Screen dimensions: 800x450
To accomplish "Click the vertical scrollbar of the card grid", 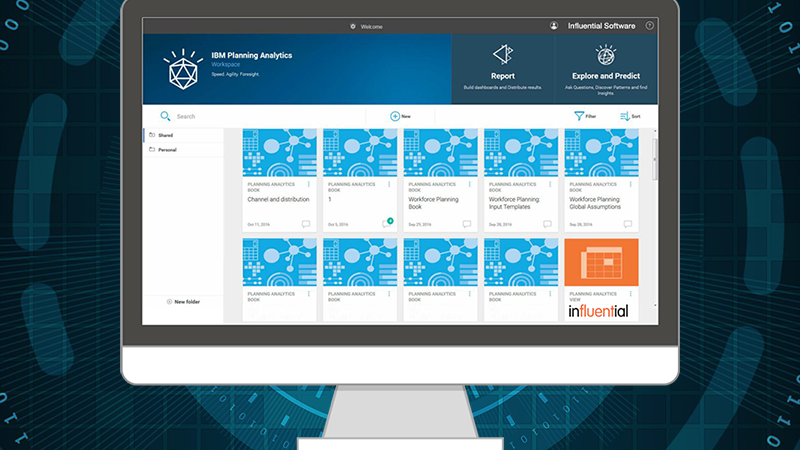I will click(x=655, y=159).
